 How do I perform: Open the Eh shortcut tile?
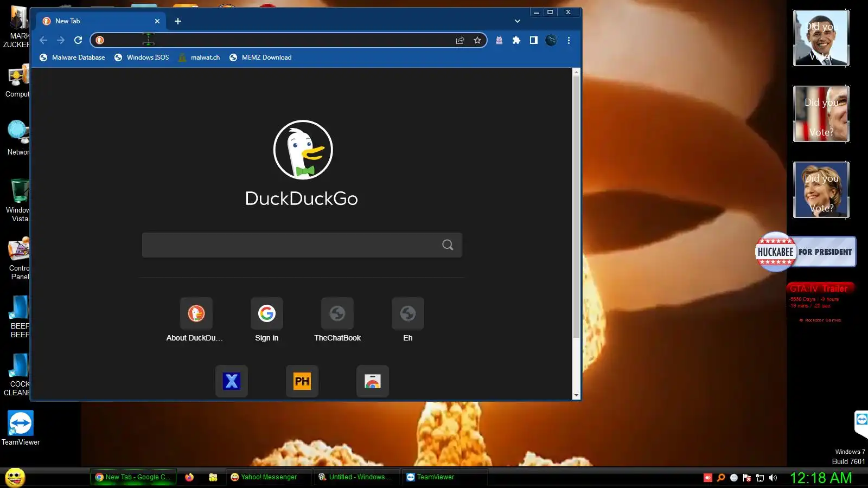[x=408, y=320]
